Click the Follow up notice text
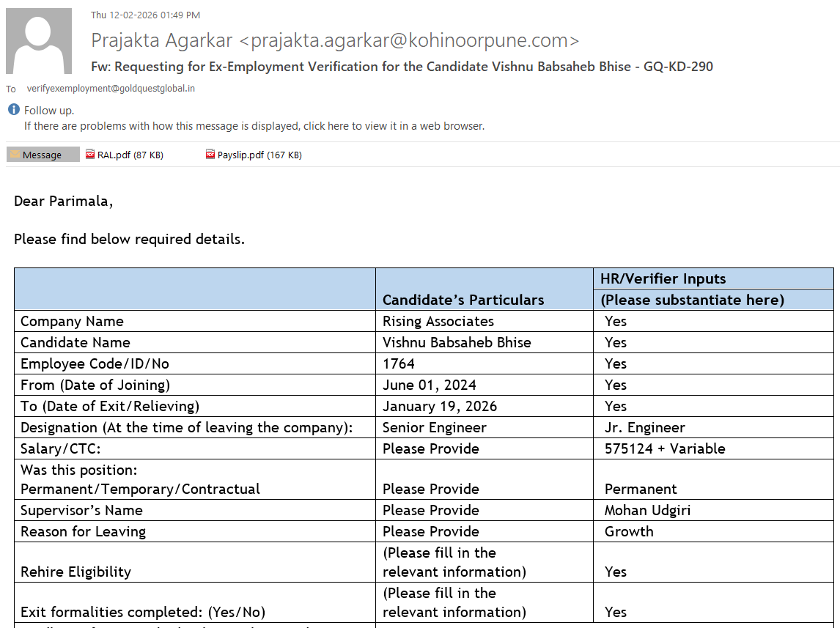This screenshot has height=628, width=840. point(49,111)
